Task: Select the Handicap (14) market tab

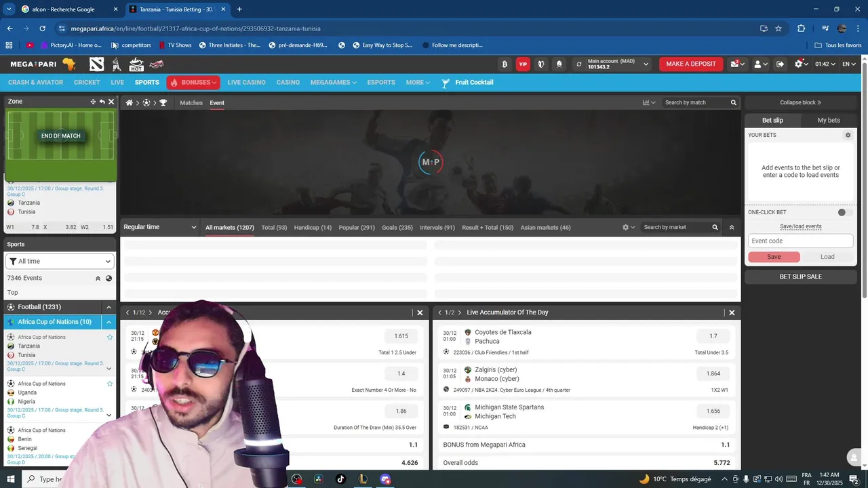Action: 313,228
